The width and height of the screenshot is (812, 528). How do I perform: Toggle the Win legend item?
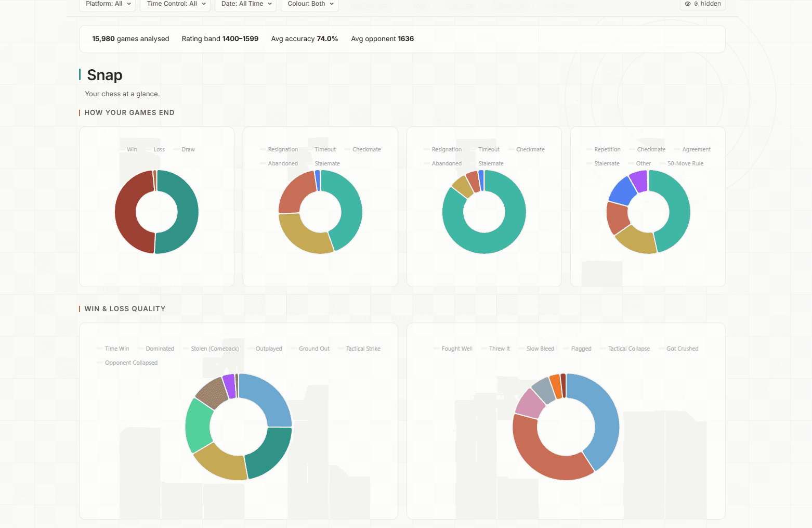point(128,149)
